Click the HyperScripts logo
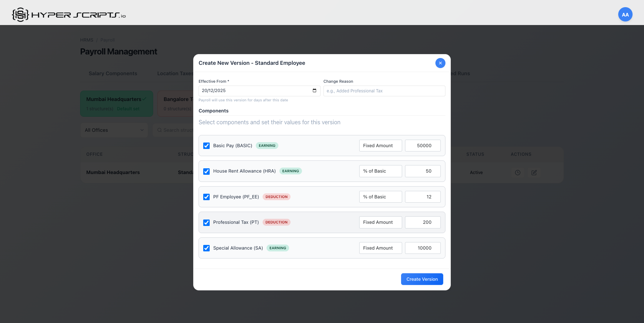 tap(69, 15)
